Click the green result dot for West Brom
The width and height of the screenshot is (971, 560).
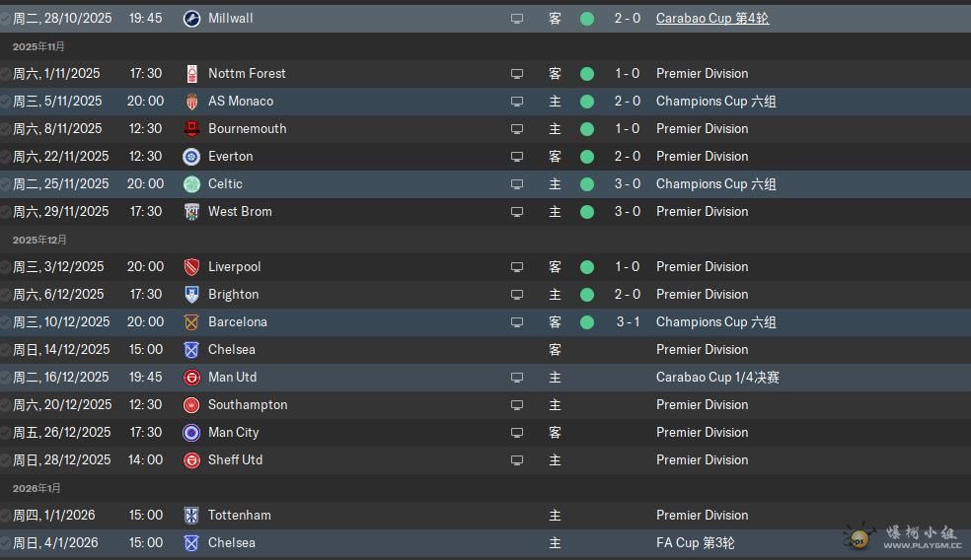click(x=587, y=212)
